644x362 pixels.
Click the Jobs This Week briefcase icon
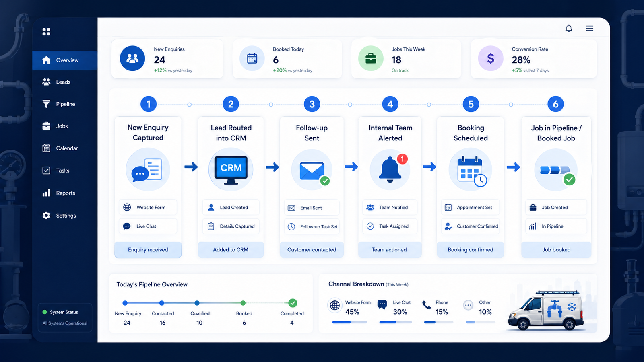(371, 58)
